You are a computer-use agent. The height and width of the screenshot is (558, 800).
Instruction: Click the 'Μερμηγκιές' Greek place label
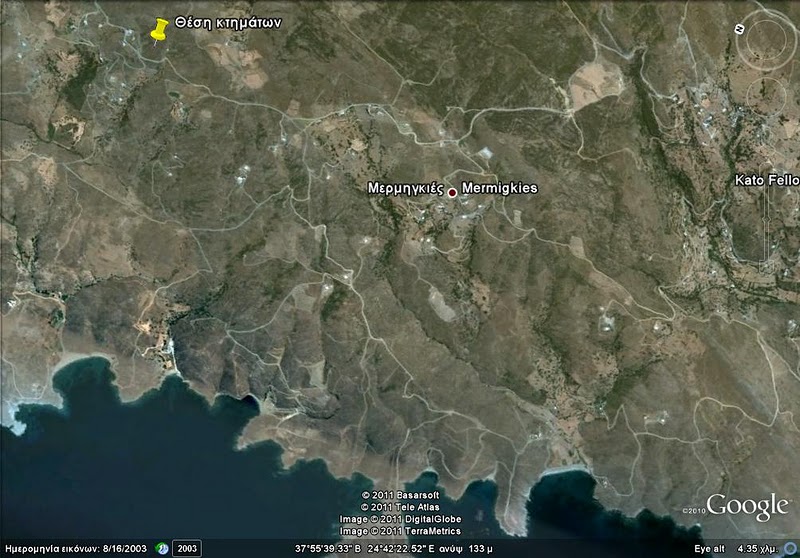click(405, 189)
